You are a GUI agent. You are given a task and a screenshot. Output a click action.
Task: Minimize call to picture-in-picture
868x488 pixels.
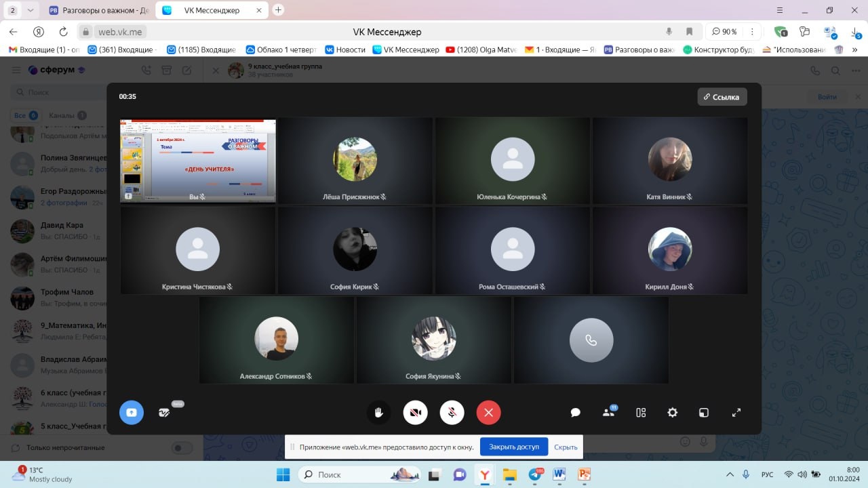point(704,412)
